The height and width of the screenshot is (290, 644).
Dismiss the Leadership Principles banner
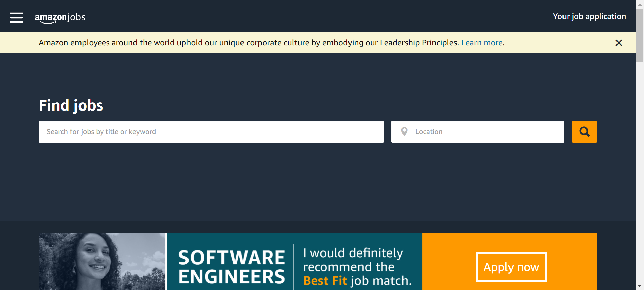point(619,43)
